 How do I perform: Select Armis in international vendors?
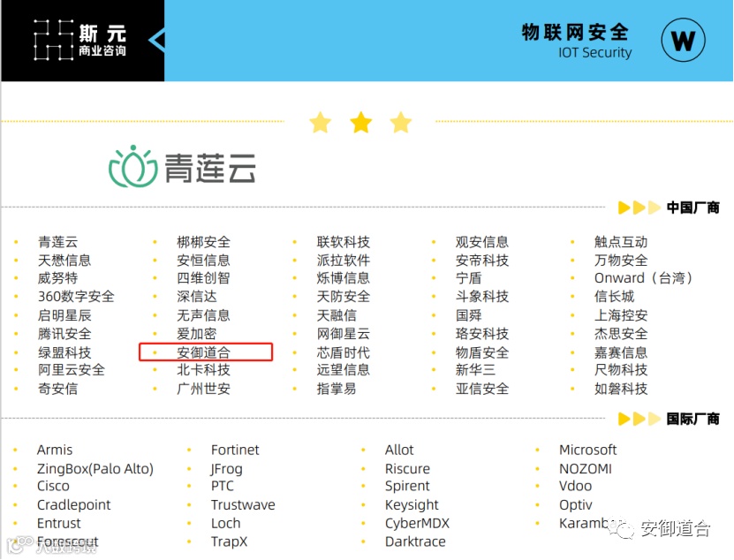(x=55, y=450)
